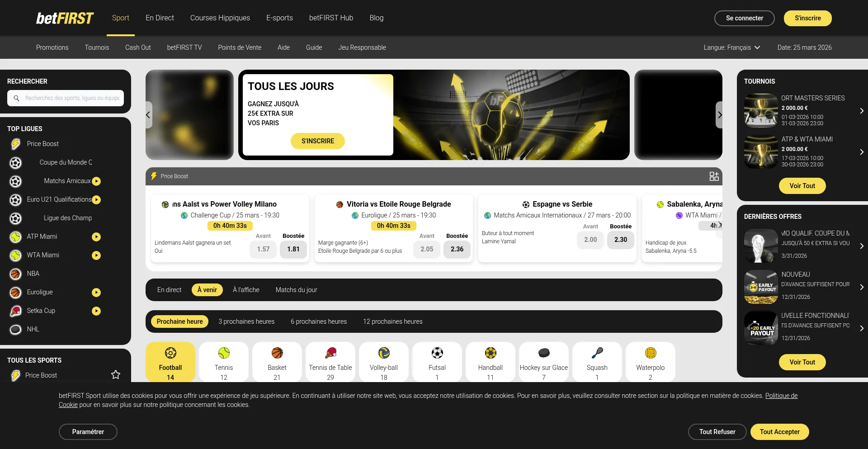Accept all cookies with Tout Accepter

coord(779,432)
